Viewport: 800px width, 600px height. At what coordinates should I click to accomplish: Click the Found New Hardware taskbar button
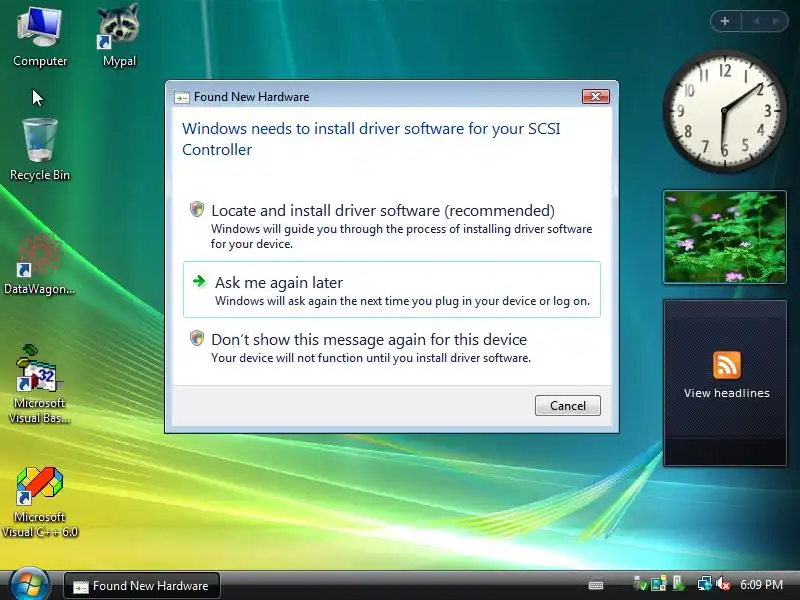tap(142, 586)
